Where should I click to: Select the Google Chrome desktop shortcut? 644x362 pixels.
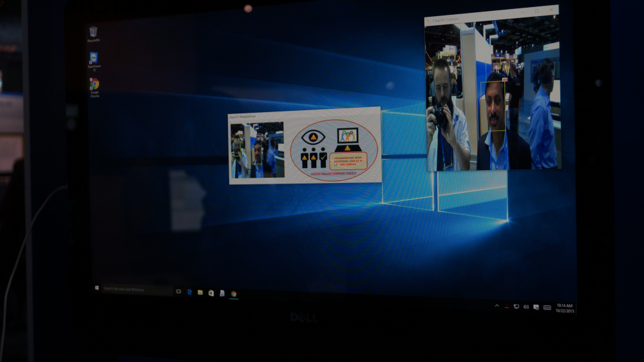pyautogui.click(x=95, y=87)
